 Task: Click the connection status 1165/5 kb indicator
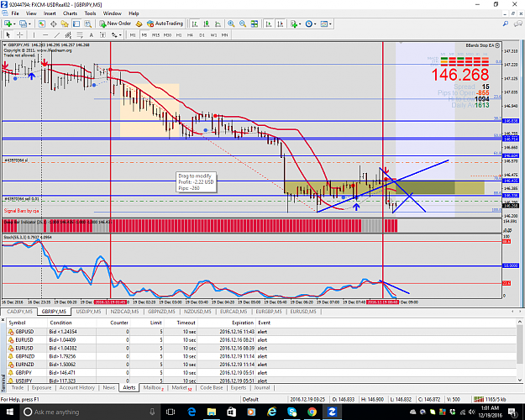click(491, 399)
